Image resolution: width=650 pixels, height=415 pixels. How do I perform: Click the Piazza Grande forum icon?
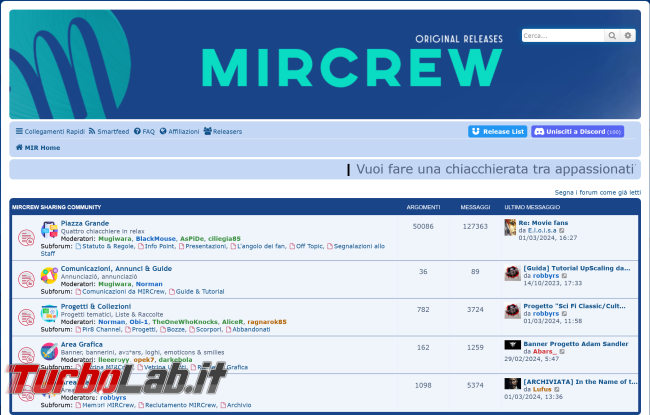49,230
